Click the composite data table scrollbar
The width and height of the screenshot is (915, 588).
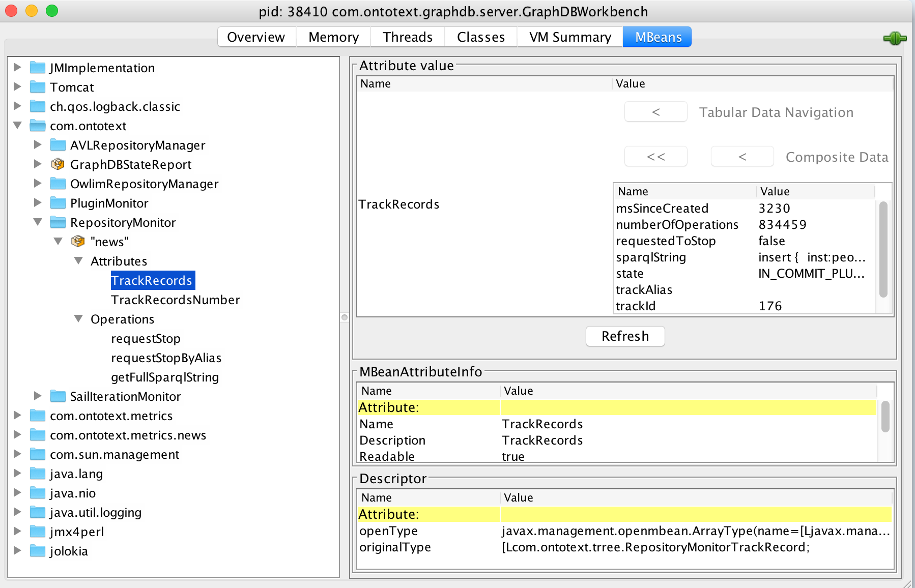[x=883, y=249]
